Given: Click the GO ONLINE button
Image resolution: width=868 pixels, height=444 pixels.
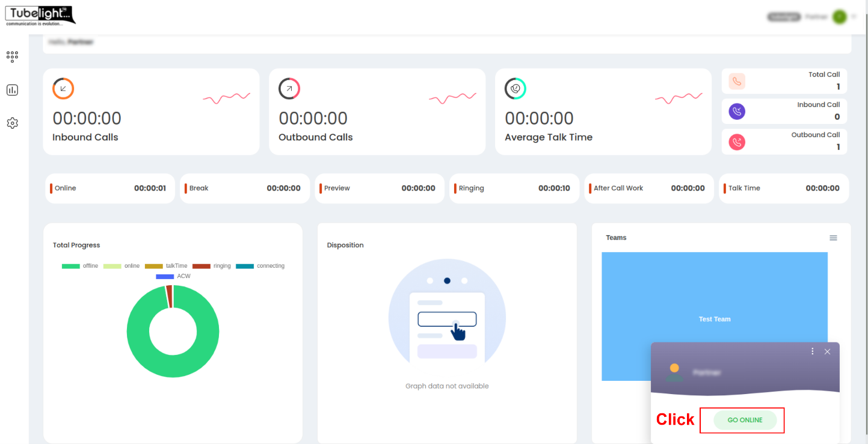Looking at the screenshot, I should [x=745, y=420].
